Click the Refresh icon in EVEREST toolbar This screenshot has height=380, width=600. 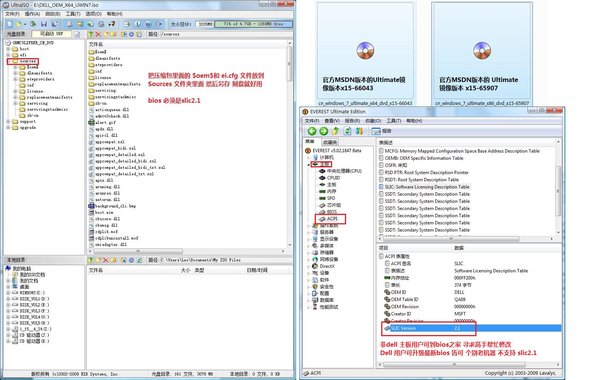point(347,131)
